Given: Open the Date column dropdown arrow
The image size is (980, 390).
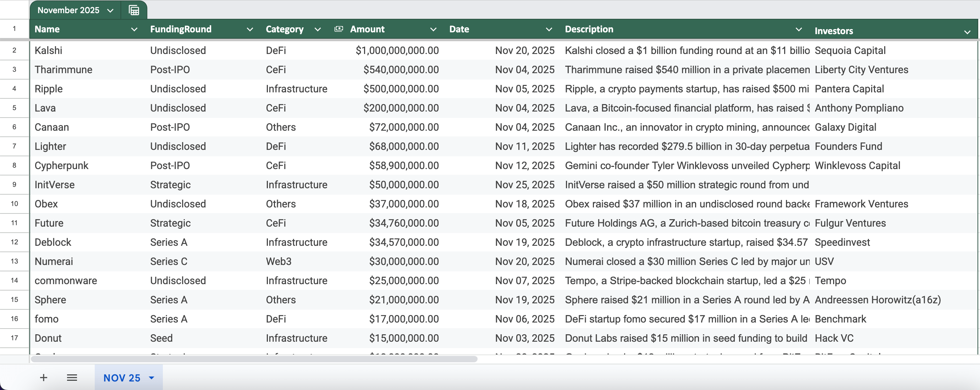Looking at the screenshot, I should click(549, 29).
